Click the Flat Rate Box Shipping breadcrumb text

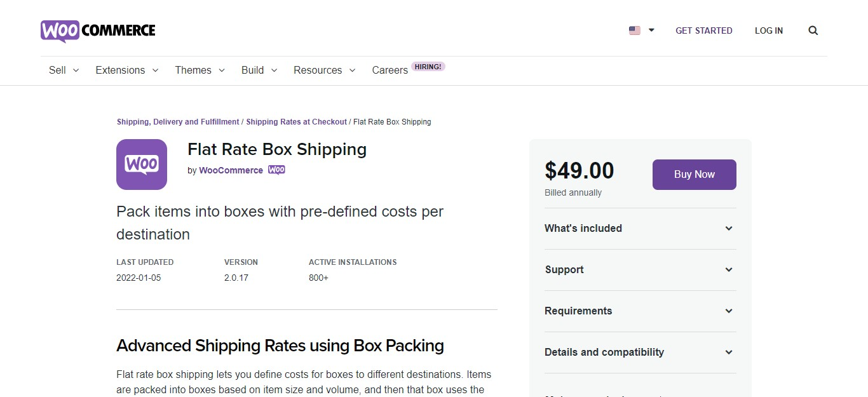pos(392,122)
